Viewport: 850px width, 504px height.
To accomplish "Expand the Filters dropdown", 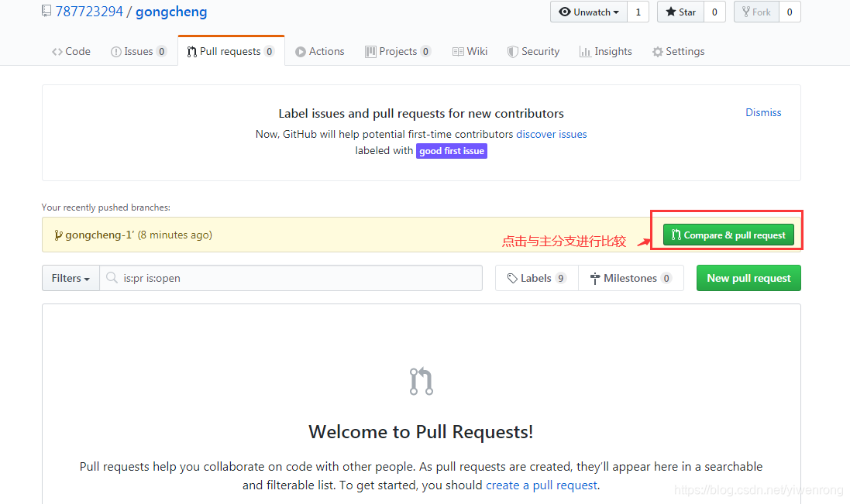I will (71, 278).
